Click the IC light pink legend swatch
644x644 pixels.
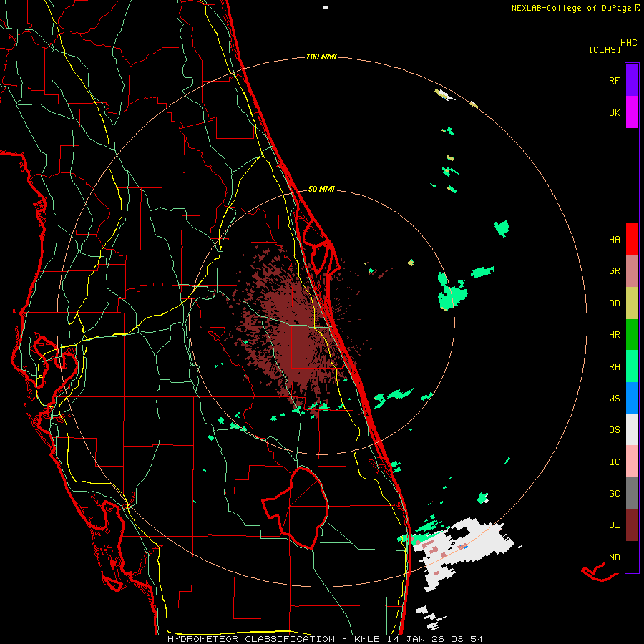pos(632,462)
